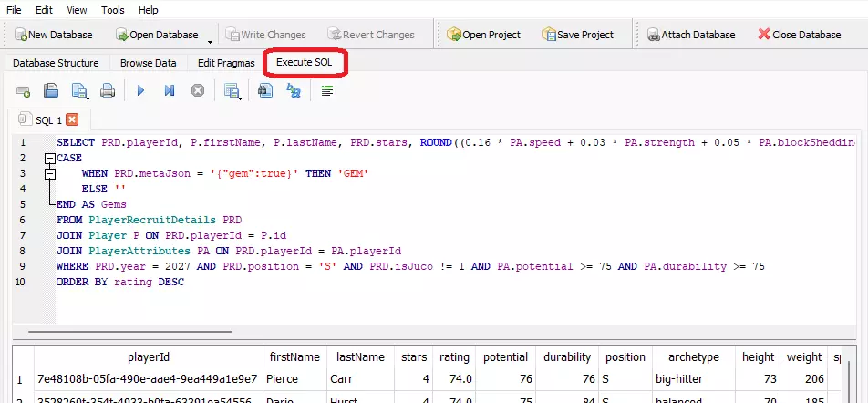Click Close Database toolbar button
The height and width of the screenshot is (403, 868).
pos(800,35)
